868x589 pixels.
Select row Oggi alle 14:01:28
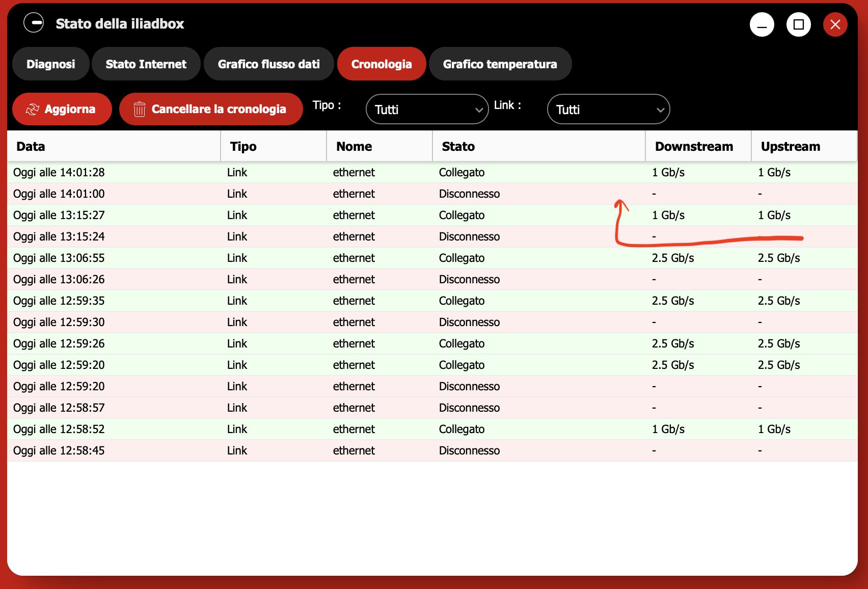click(432, 172)
